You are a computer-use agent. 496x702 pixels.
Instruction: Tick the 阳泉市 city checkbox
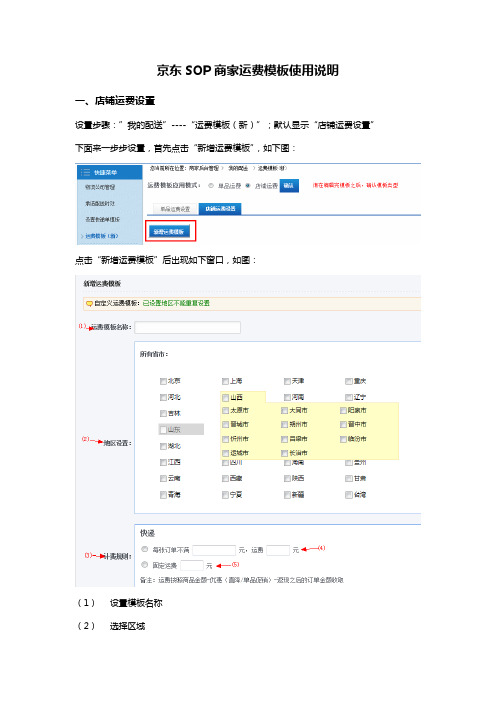tap(343, 411)
